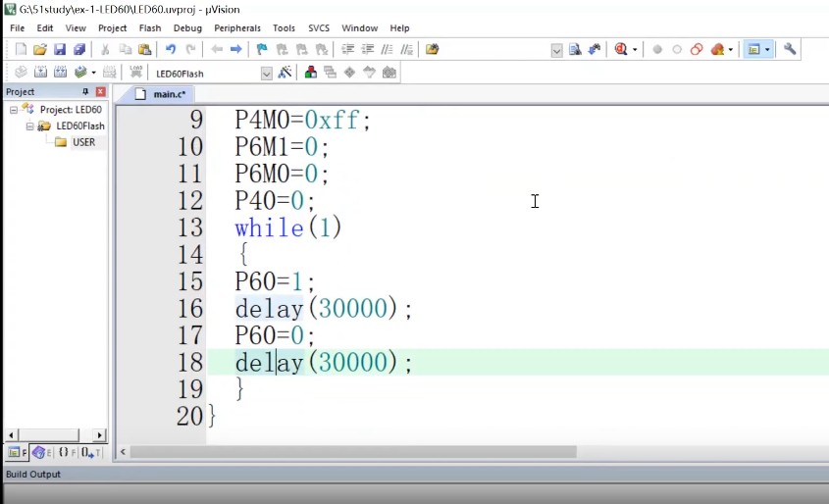
Task: Open the batch build dropdown arrow
Action: click(93, 73)
